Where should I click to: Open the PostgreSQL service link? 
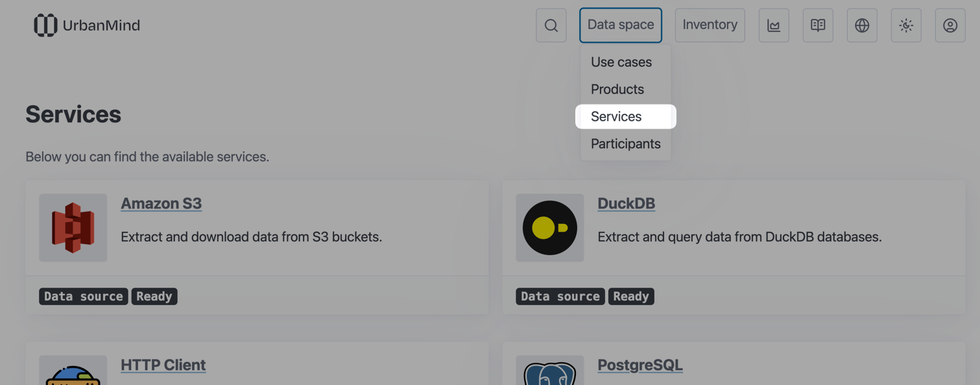[x=640, y=365]
